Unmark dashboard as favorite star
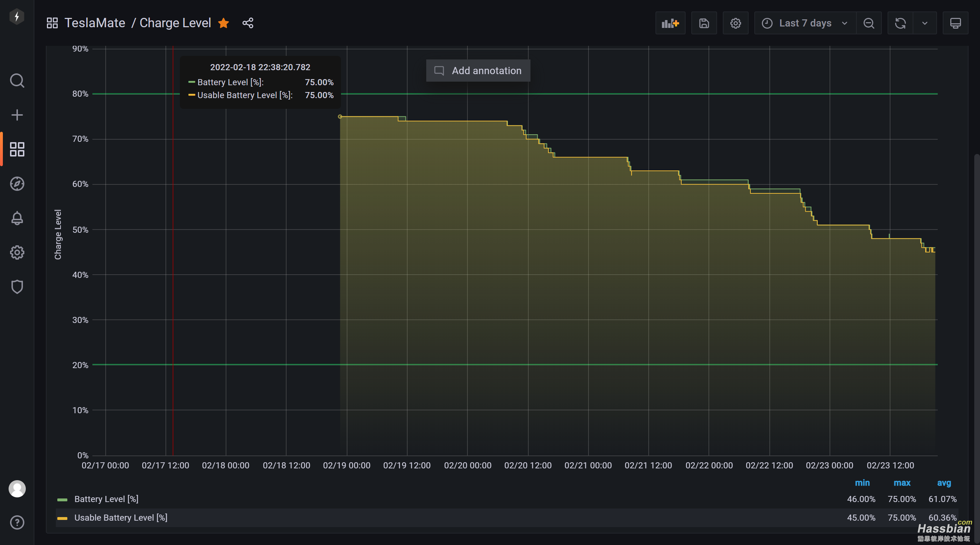980x545 pixels. [x=223, y=23]
